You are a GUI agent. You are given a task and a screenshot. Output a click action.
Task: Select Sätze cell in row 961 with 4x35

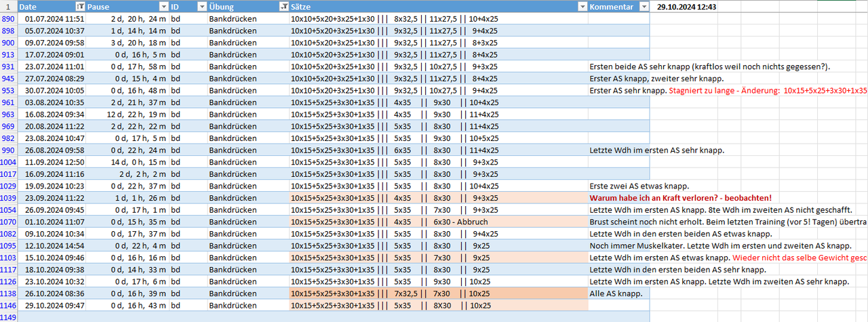click(439, 102)
